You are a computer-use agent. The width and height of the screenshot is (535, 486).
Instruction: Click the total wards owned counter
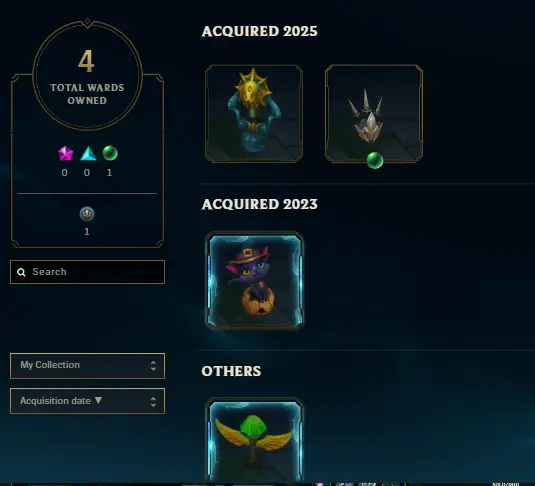(x=87, y=75)
